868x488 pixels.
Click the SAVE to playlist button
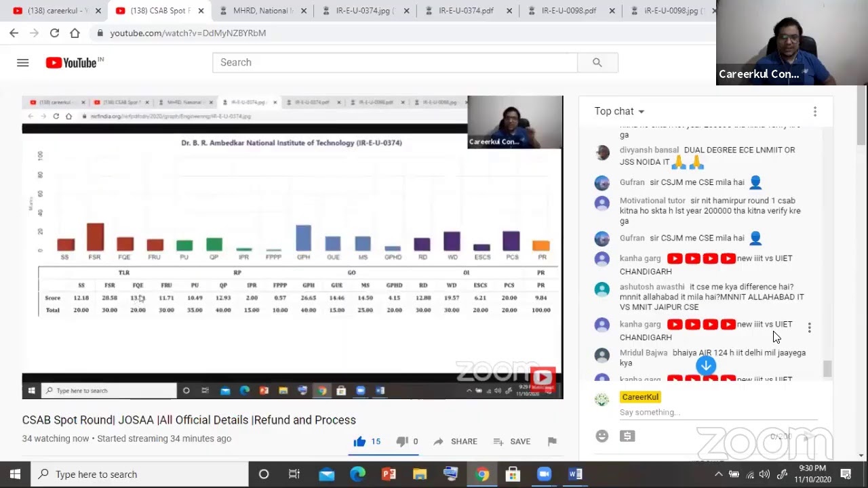511,441
